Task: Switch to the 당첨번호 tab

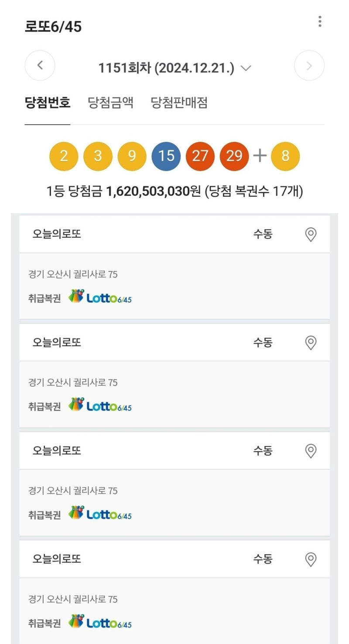Action: (x=48, y=103)
